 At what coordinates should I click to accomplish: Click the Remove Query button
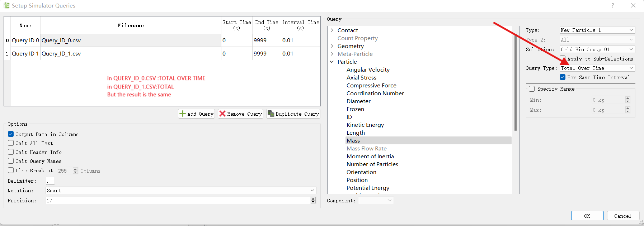[x=240, y=114]
